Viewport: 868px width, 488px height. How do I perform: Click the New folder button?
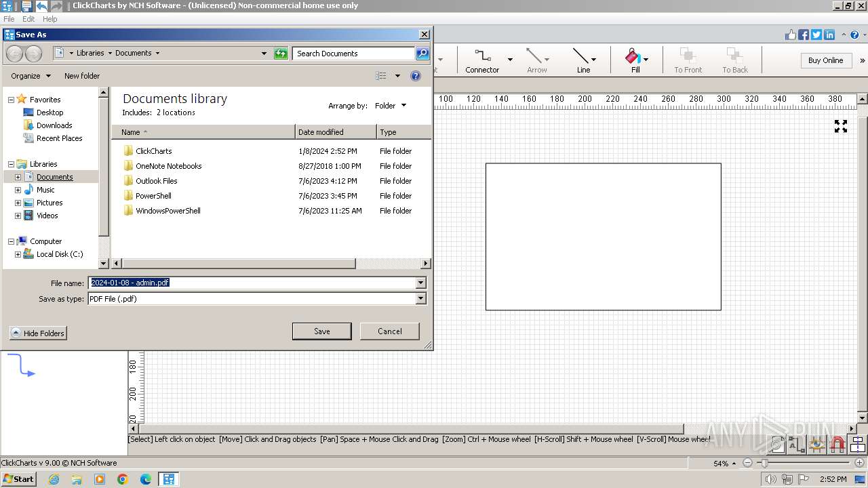click(82, 76)
